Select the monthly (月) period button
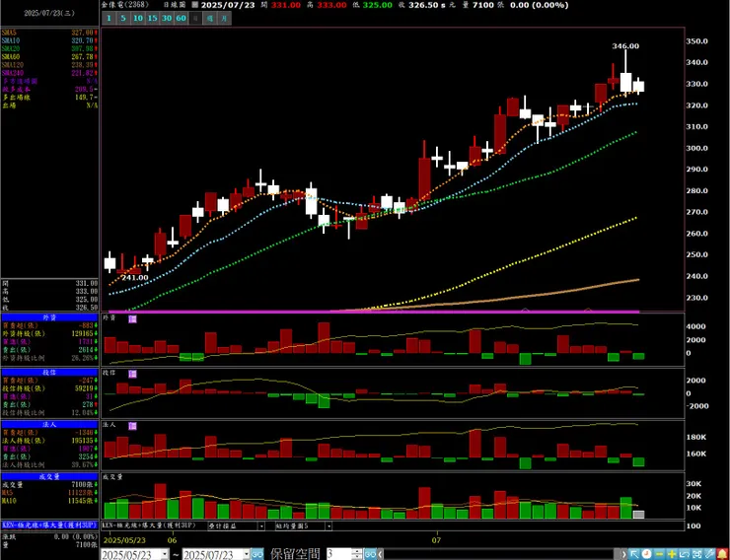 click(224, 18)
